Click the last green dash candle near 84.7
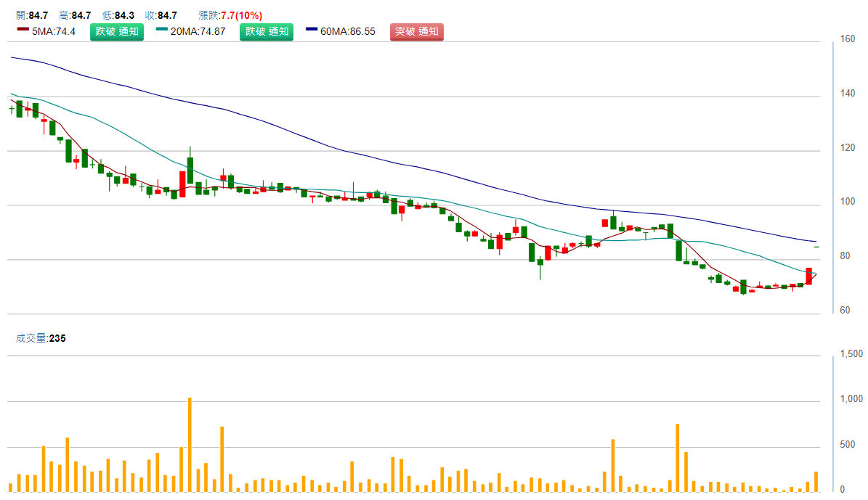This screenshot has height=500, width=868. tap(816, 247)
